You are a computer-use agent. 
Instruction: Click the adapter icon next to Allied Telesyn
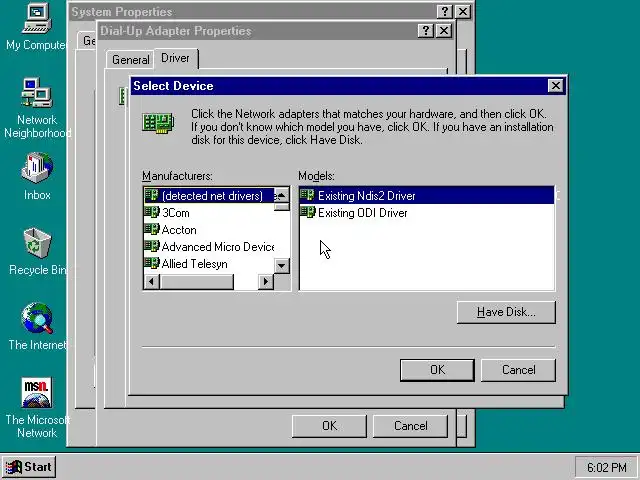[152, 263]
